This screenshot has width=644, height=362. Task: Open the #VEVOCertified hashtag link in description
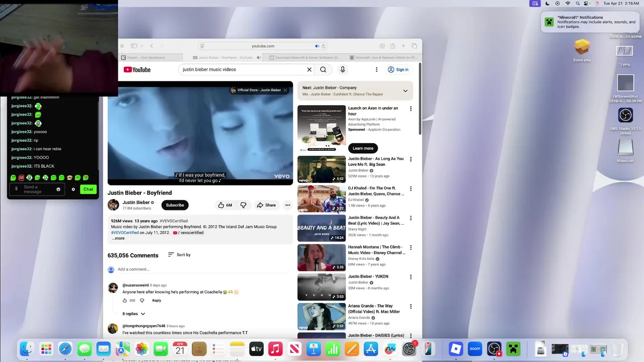tap(125, 233)
